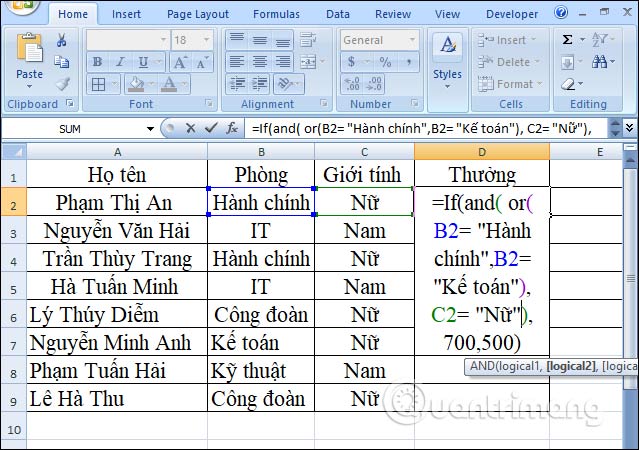The height and width of the screenshot is (450, 639).
Task: Align cell content to bottom
Action: point(282,40)
